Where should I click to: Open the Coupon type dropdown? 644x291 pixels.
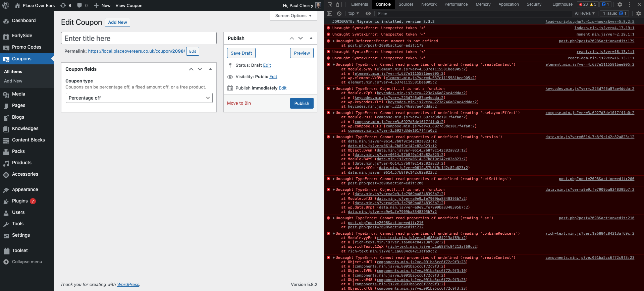coord(139,98)
